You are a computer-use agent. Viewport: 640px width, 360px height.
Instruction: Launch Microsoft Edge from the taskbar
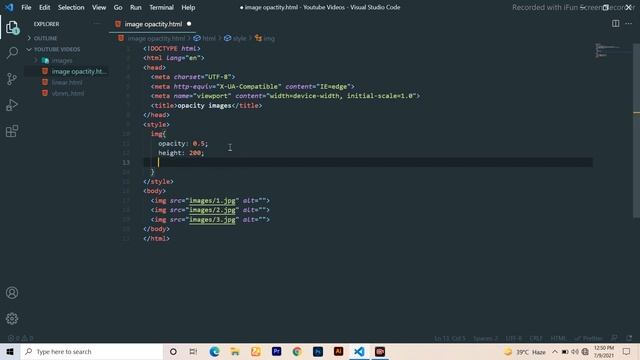(214, 352)
